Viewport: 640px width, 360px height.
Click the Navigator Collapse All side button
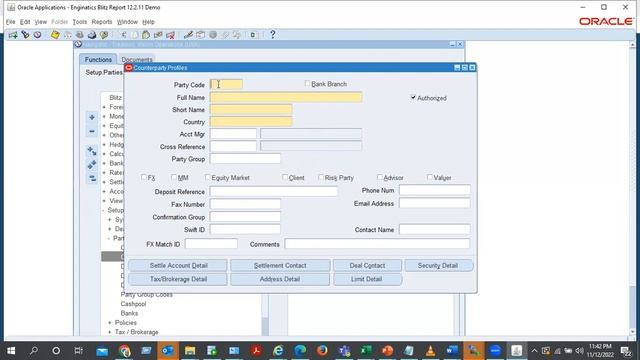pyautogui.click(x=92, y=178)
